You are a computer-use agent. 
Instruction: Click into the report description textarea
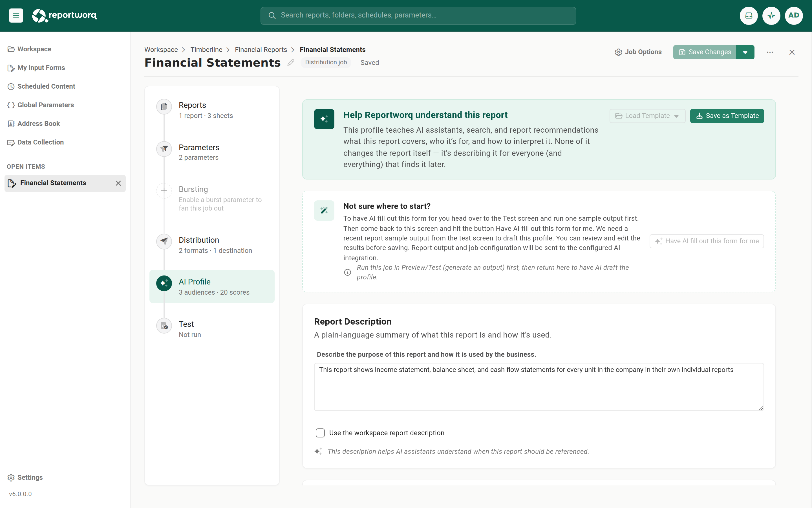pos(539,387)
